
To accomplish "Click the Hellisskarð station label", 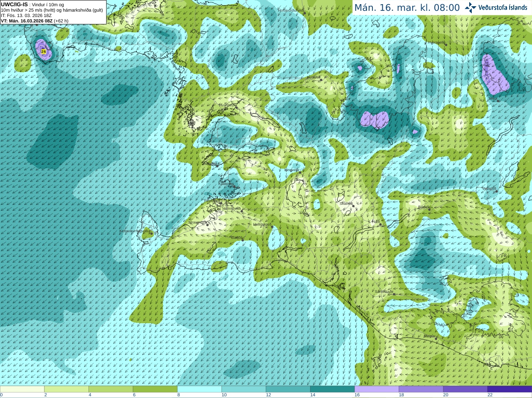I will (x=262, y=224).
